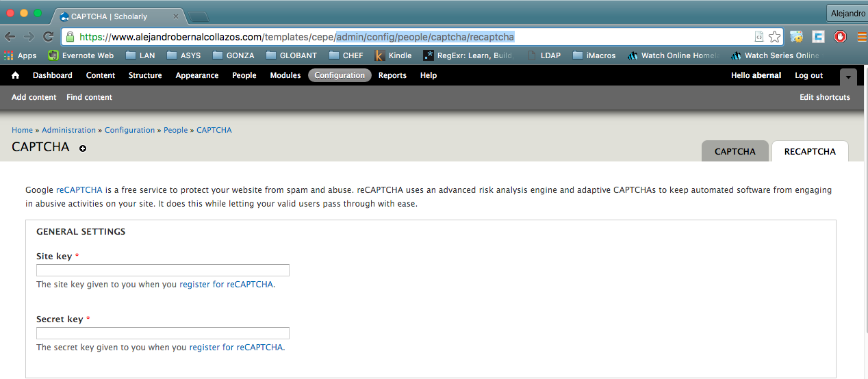Open the Kindle bookmark

pos(394,55)
